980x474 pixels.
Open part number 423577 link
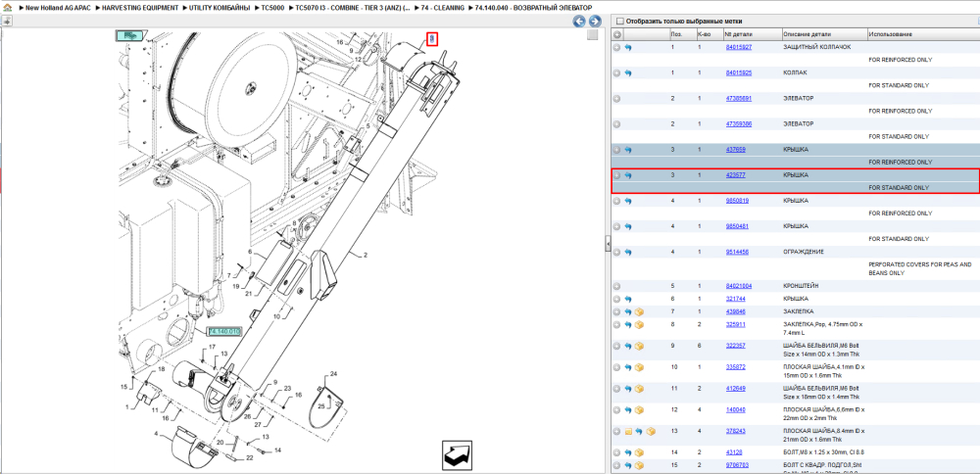tap(735, 175)
